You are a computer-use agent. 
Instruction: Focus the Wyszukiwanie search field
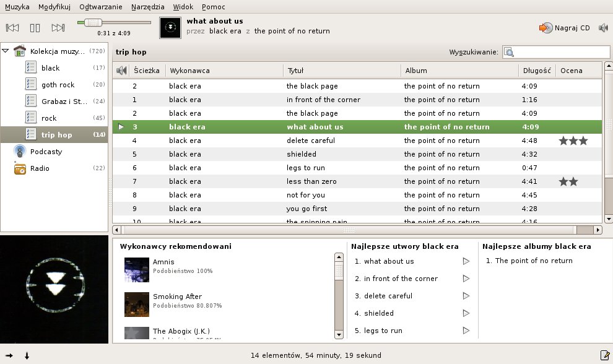(x=556, y=52)
